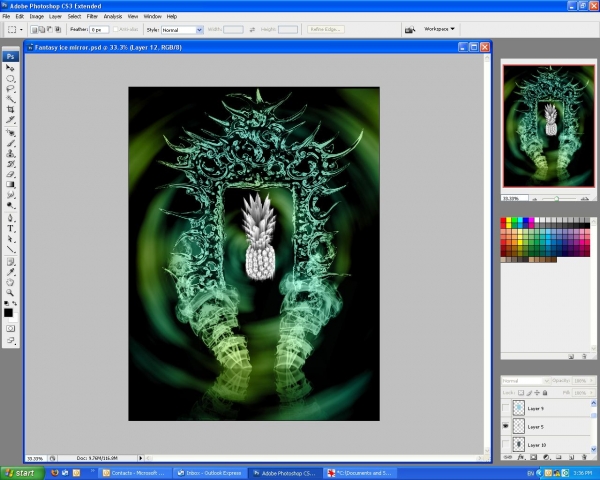
Task: Select the Eyedropper tool
Action: tap(10, 272)
